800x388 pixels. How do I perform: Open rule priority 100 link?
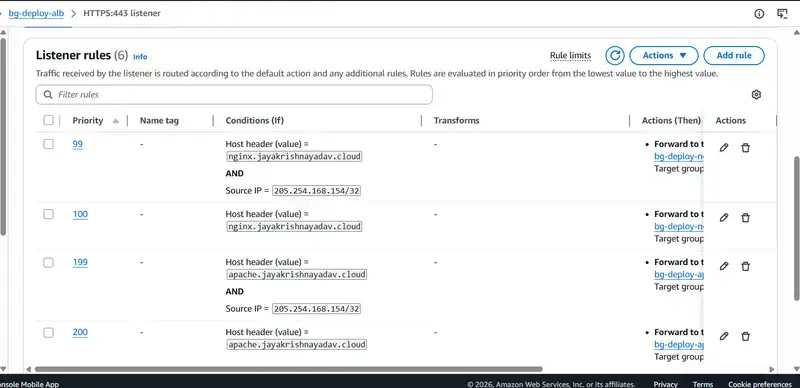click(80, 214)
